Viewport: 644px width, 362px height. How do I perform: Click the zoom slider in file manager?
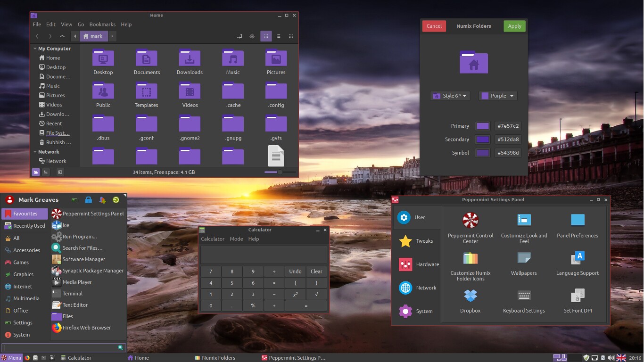coord(281,172)
